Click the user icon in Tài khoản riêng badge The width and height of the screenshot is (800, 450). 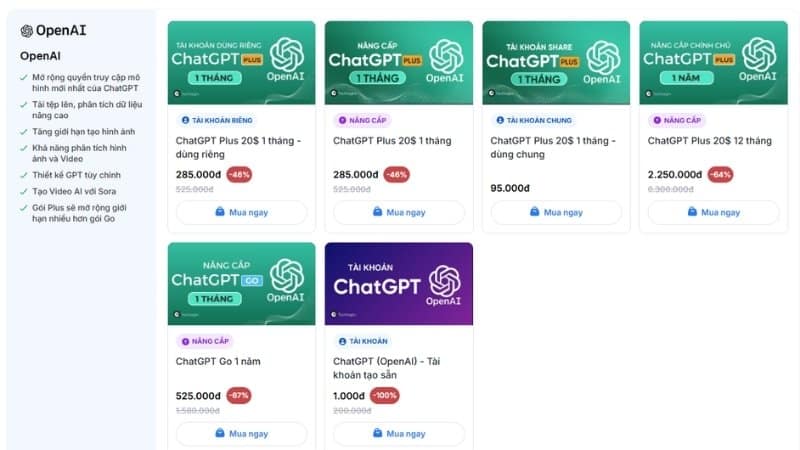pyautogui.click(x=184, y=120)
